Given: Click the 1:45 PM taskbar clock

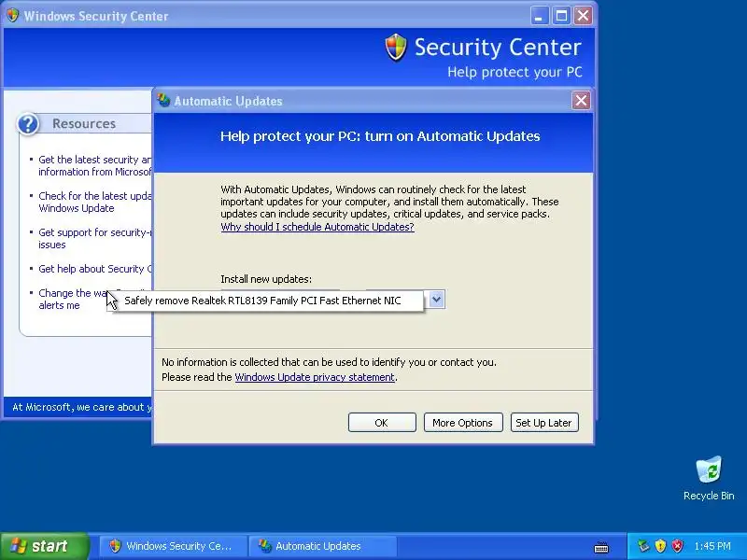Looking at the screenshot, I should [x=712, y=546].
